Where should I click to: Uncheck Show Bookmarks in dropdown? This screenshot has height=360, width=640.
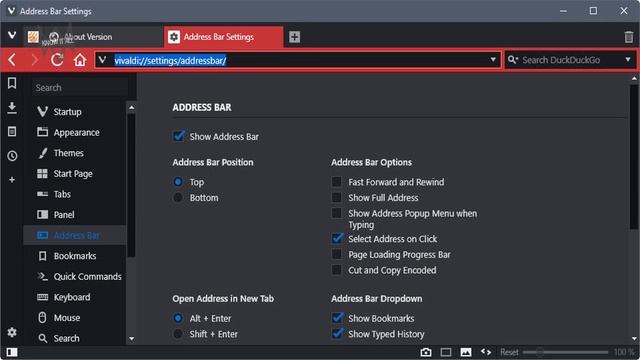point(337,318)
